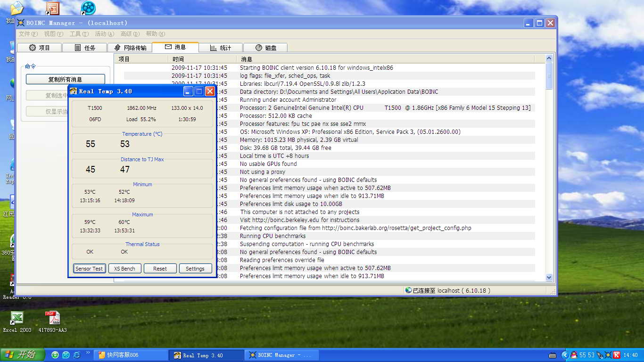Close the Real Temp 3.40 window
The width and height of the screenshot is (644, 362).
(x=210, y=91)
